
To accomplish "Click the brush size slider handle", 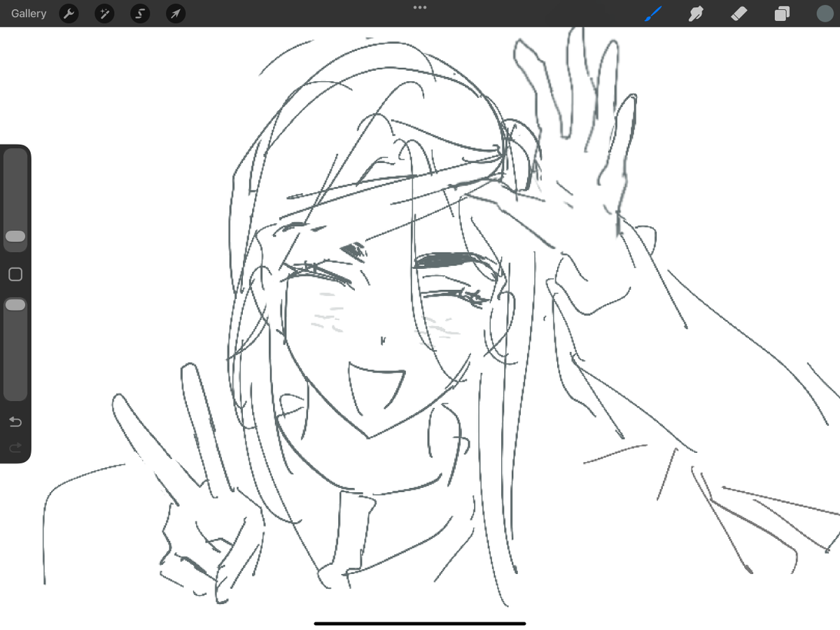I will (x=15, y=237).
